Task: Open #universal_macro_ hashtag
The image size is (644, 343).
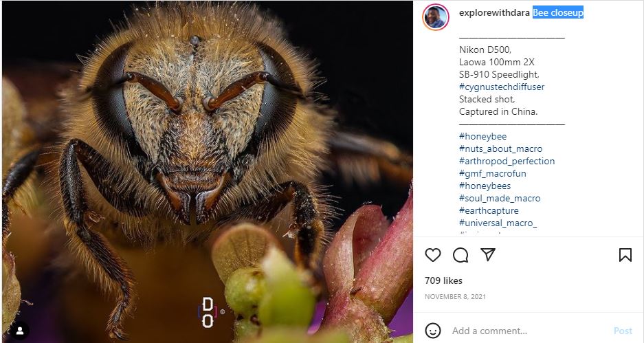Action: tap(498, 223)
